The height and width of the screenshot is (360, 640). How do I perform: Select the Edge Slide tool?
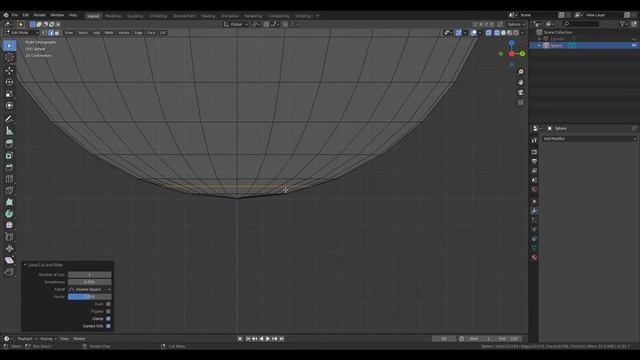(x=9, y=237)
